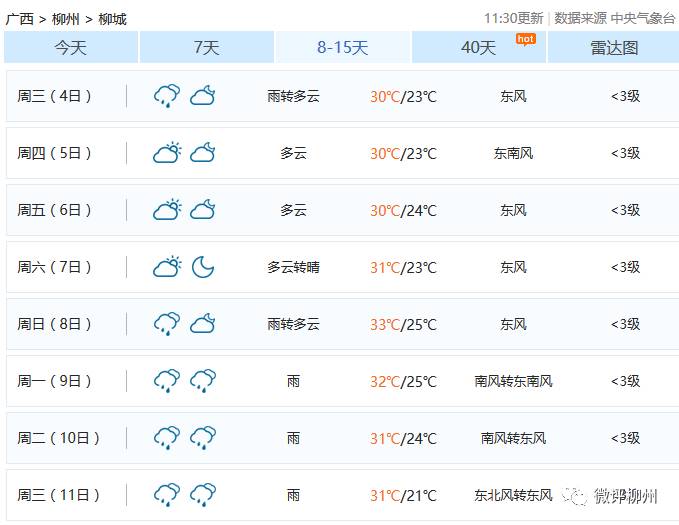Screen dimensions: 679x525
Task: Click the 周四(5日) daytime cloudy-sun icon
Action: [x=167, y=152]
